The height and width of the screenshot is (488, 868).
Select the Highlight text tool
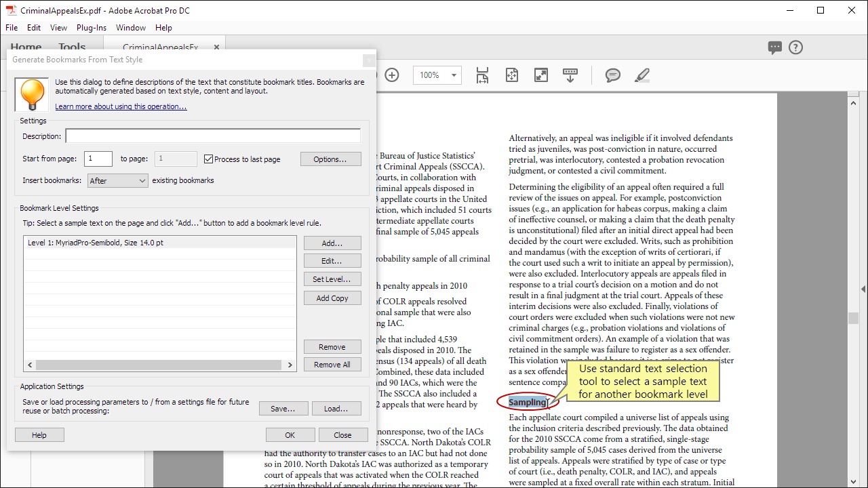coord(642,75)
